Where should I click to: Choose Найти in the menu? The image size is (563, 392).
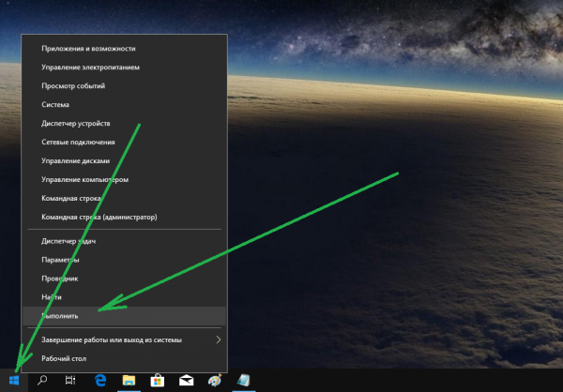point(124,297)
